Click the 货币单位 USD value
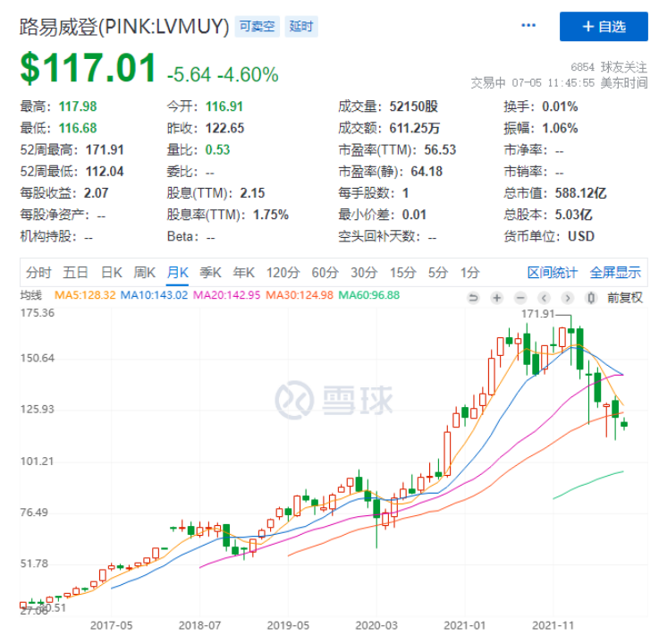This screenshot has width=659, height=644. click(x=581, y=236)
